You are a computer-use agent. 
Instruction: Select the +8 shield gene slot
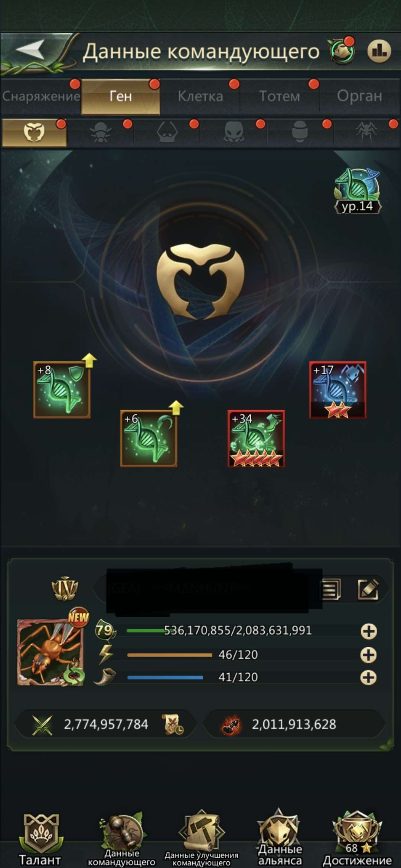(x=62, y=389)
